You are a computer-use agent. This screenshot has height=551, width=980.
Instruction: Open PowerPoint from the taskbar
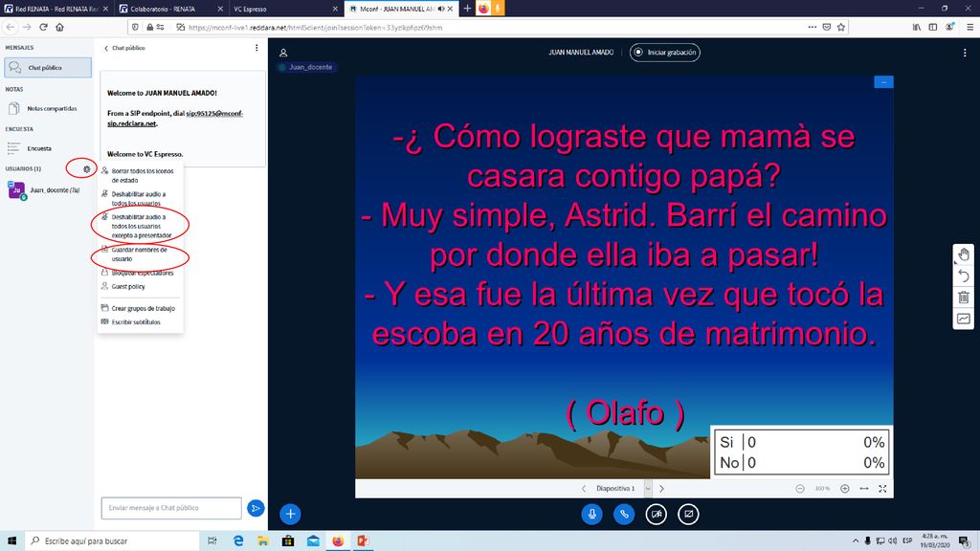coord(363,541)
